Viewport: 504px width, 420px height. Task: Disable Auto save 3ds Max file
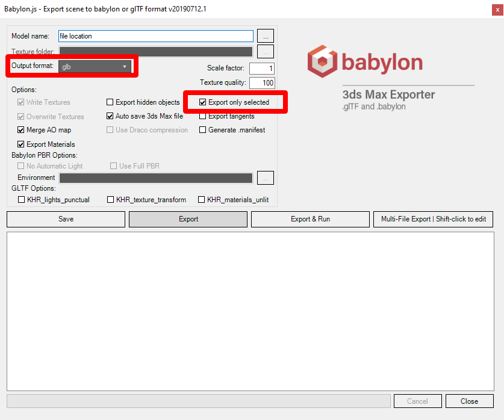point(110,116)
